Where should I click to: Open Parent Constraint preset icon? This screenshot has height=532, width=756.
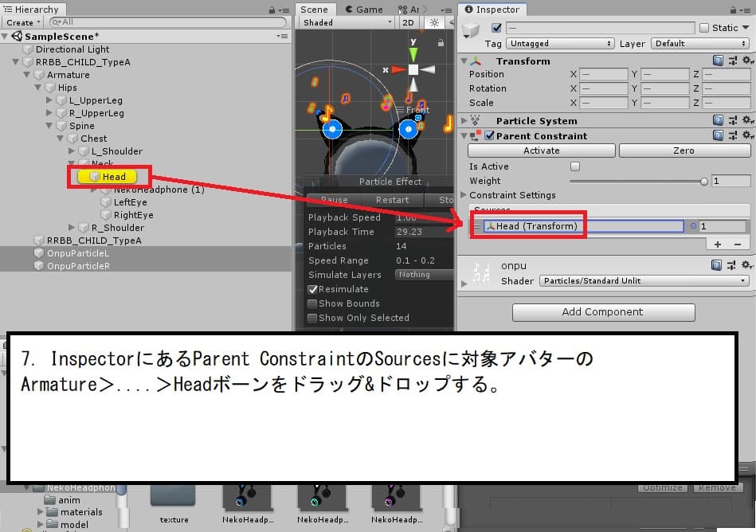[732, 135]
